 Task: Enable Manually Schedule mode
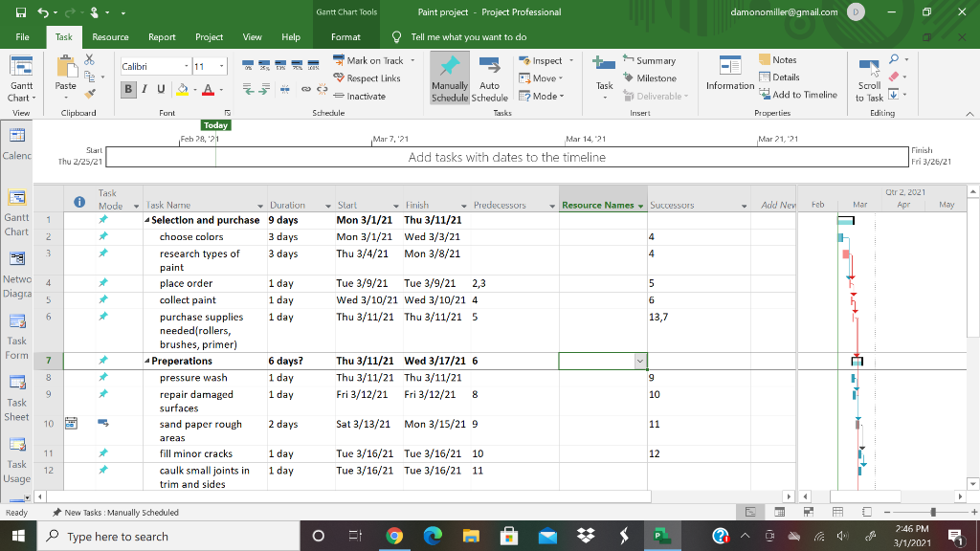point(449,78)
